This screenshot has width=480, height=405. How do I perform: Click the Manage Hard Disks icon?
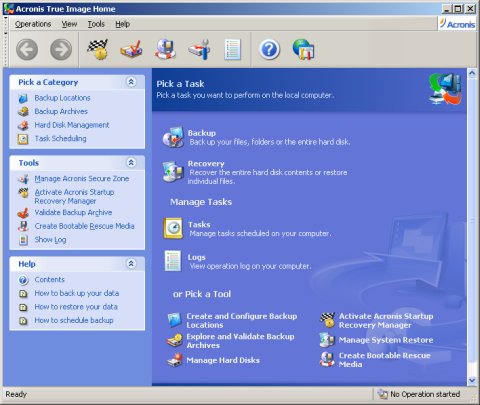(x=175, y=360)
